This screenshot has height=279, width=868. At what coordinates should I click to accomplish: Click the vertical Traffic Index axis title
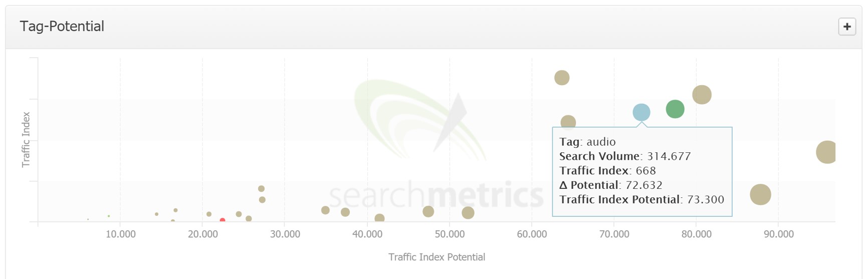click(26, 140)
